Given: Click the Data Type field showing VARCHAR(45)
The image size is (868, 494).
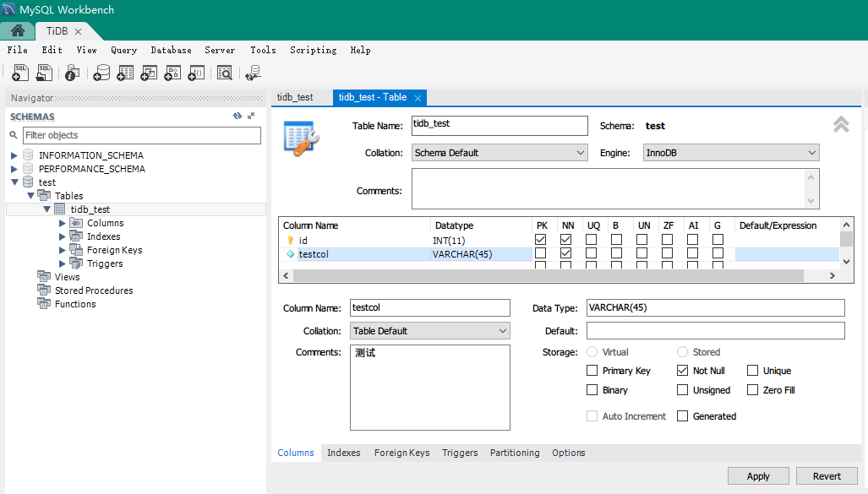Looking at the screenshot, I should [716, 307].
